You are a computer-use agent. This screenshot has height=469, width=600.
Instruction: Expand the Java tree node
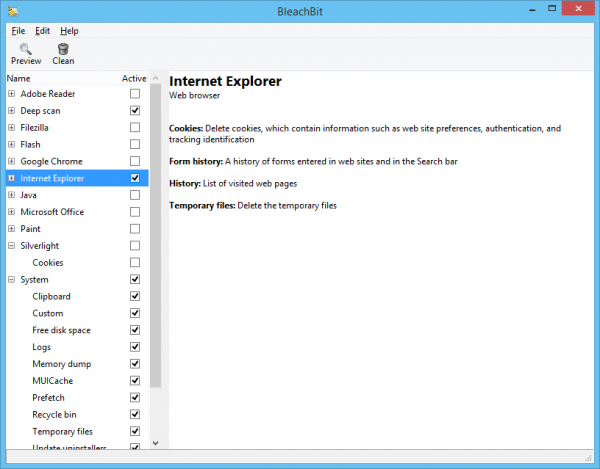(x=11, y=195)
